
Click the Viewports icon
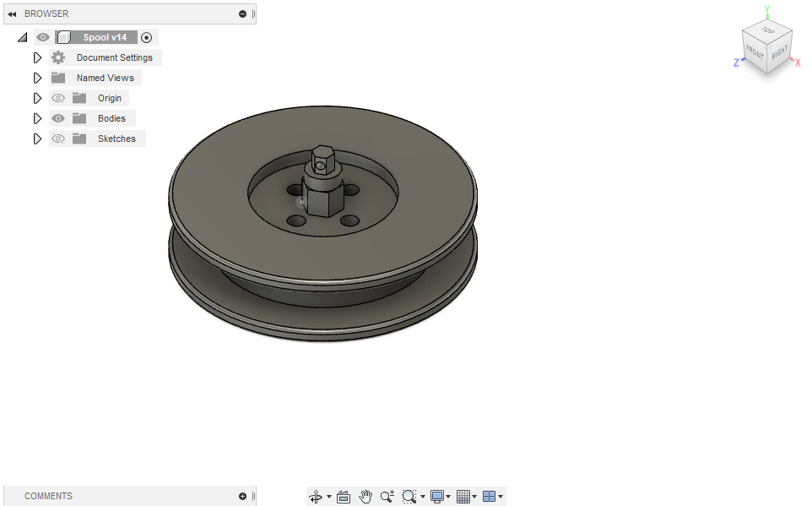(490, 497)
